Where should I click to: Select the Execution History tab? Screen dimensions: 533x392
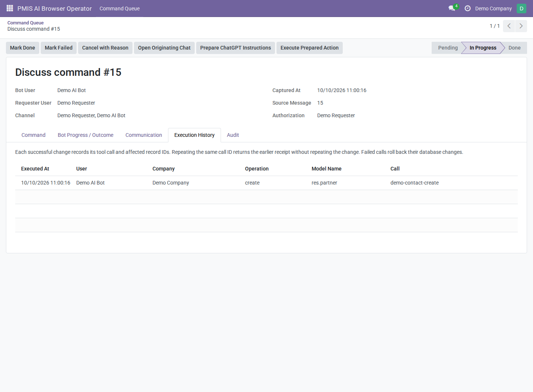pos(194,135)
